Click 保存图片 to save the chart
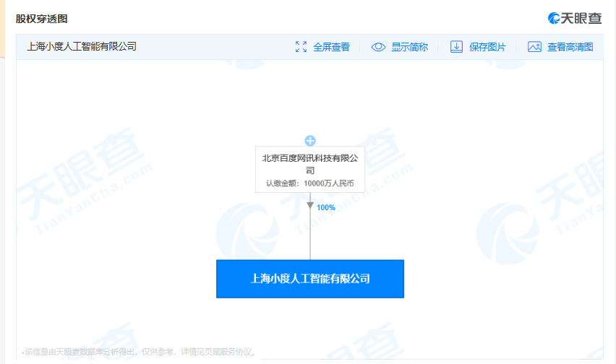Image resolution: width=616 pixels, height=364 pixels. coord(487,47)
